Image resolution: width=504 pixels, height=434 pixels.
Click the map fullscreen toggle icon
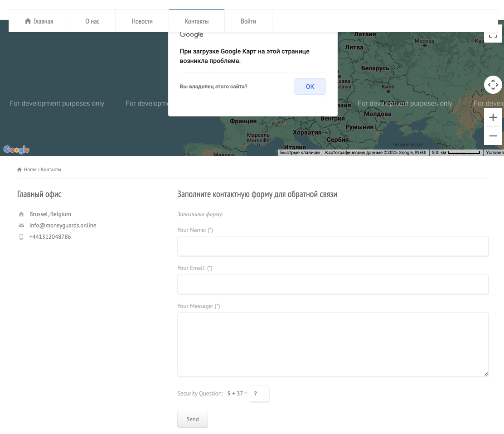pos(493,35)
